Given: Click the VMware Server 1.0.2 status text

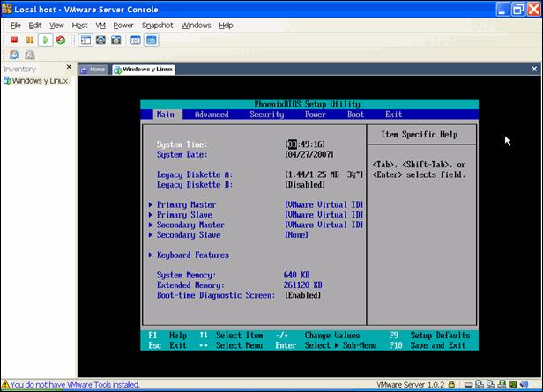Looking at the screenshot, I should click(x=411, y=384).
